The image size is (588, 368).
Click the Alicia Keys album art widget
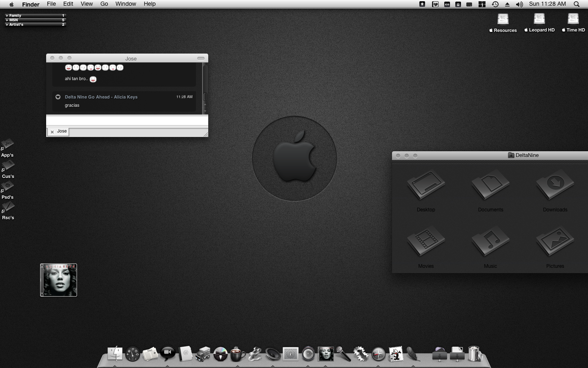pyautogui.click(x=59, y=280)
